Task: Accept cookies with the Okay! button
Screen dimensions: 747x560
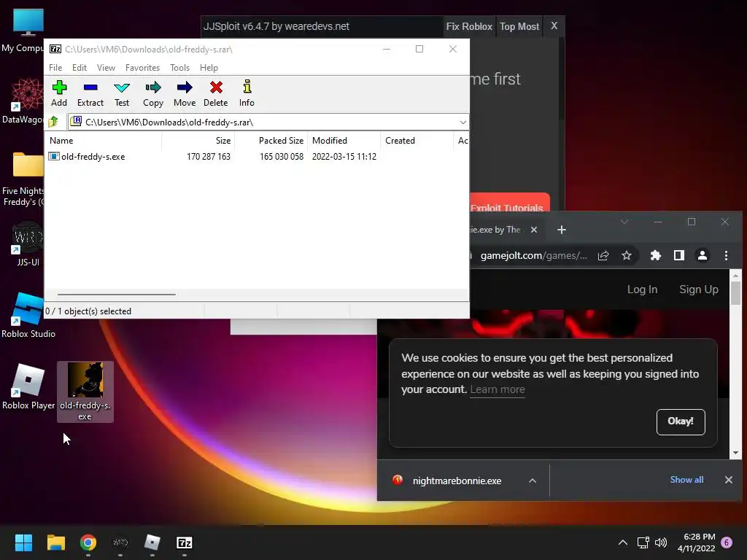Action: pyautogui.click(x=681, y=421)
